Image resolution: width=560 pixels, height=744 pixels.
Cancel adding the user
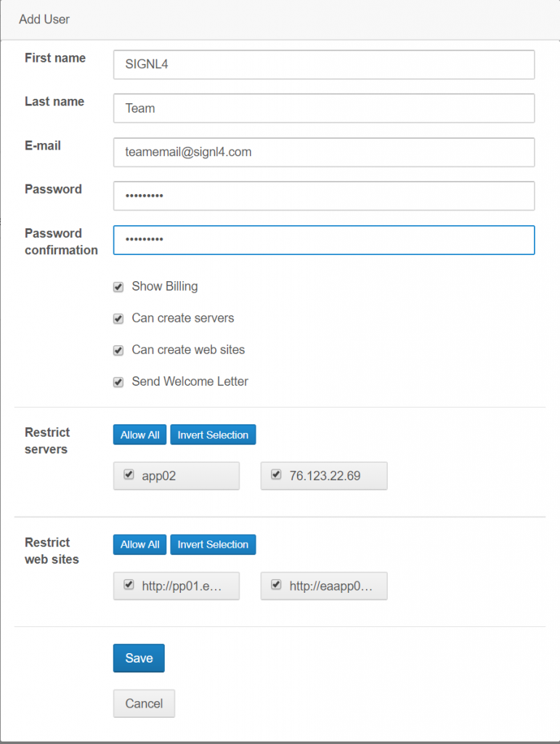point(144,703)
